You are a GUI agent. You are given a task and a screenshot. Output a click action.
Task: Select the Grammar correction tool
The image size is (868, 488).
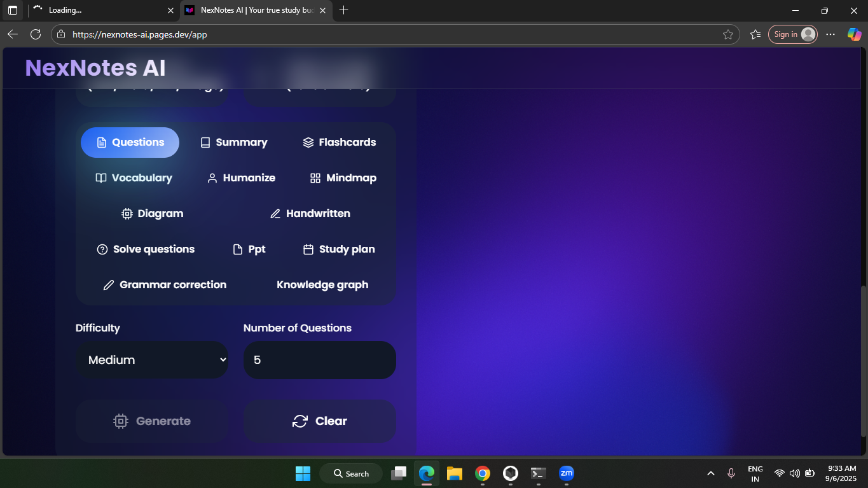click(165, 285)
